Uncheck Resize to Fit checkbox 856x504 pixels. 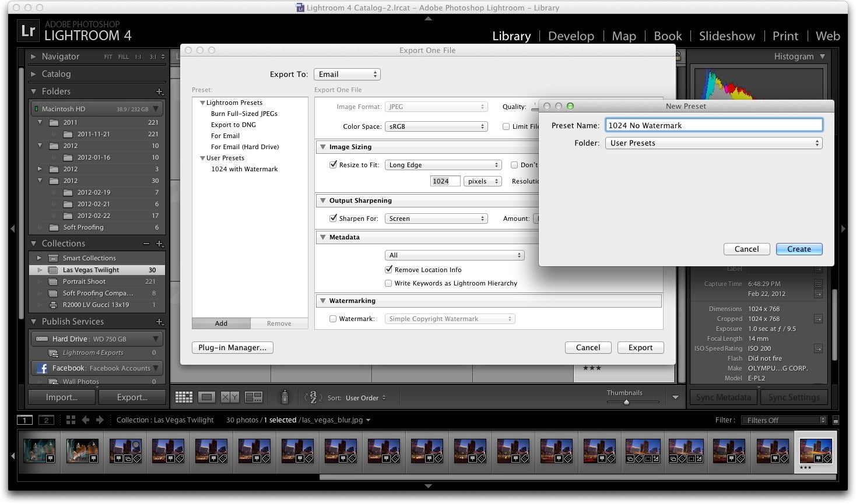[333, 165]
